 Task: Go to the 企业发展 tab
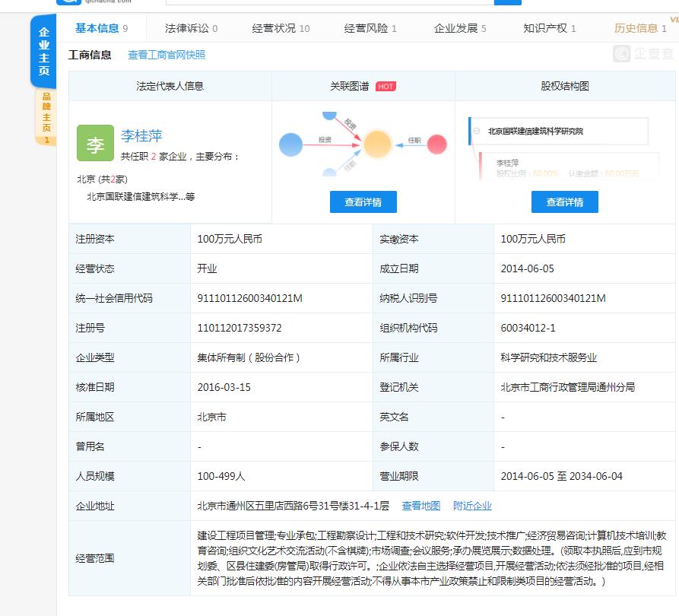point(460,28)
